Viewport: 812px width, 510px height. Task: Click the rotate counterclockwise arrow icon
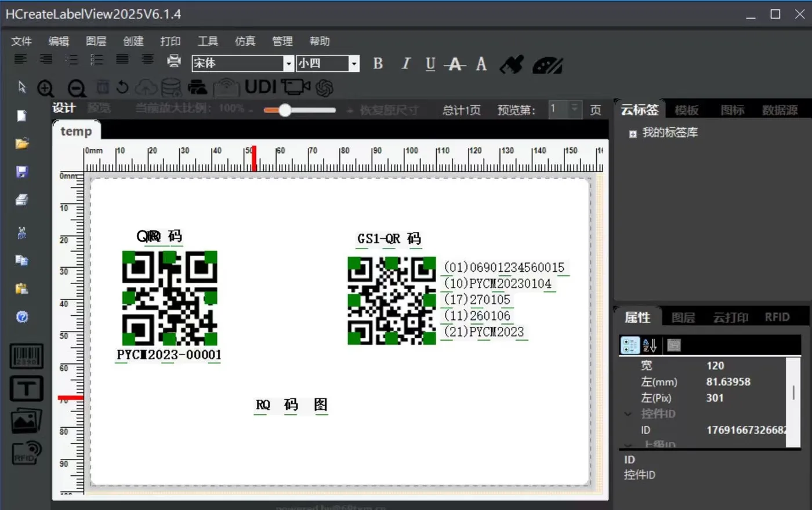[122, 87]
